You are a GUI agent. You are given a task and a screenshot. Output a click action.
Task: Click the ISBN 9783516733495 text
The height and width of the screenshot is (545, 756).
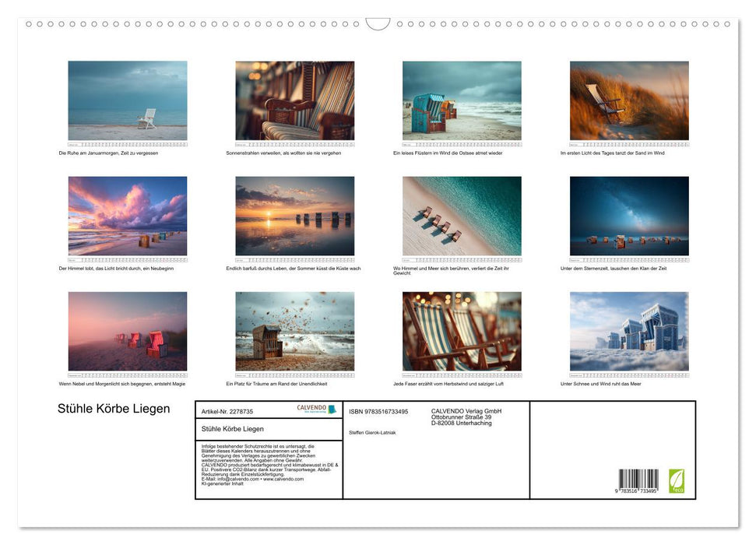pos(378,411)
